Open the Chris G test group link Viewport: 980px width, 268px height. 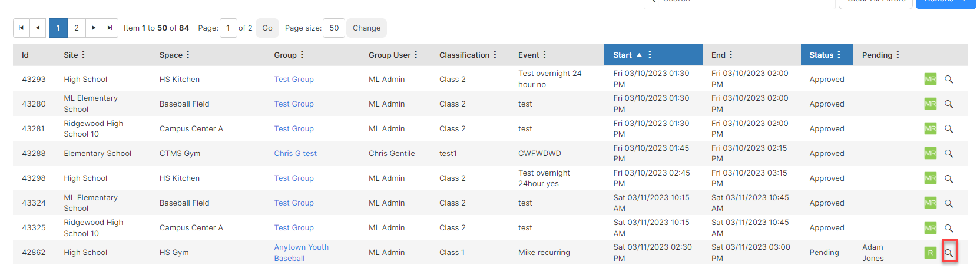pos(295,153)
